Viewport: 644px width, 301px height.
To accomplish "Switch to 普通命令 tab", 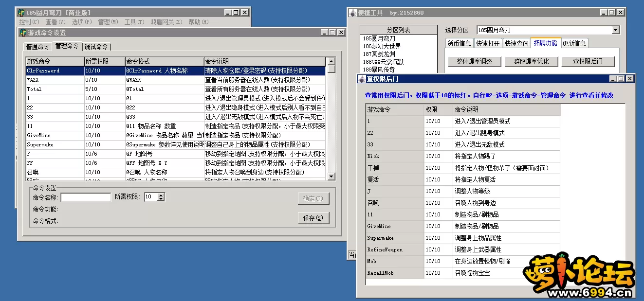I will point(37,47).
